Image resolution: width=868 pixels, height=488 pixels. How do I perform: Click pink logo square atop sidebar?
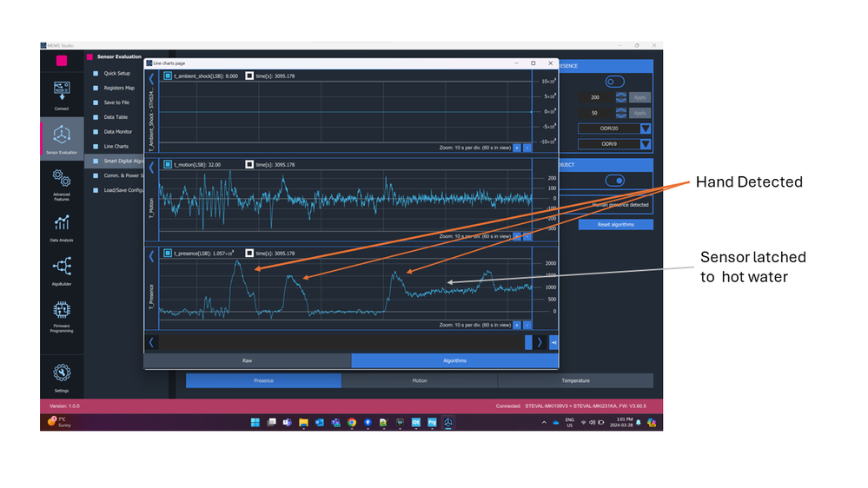click(62, 60)
